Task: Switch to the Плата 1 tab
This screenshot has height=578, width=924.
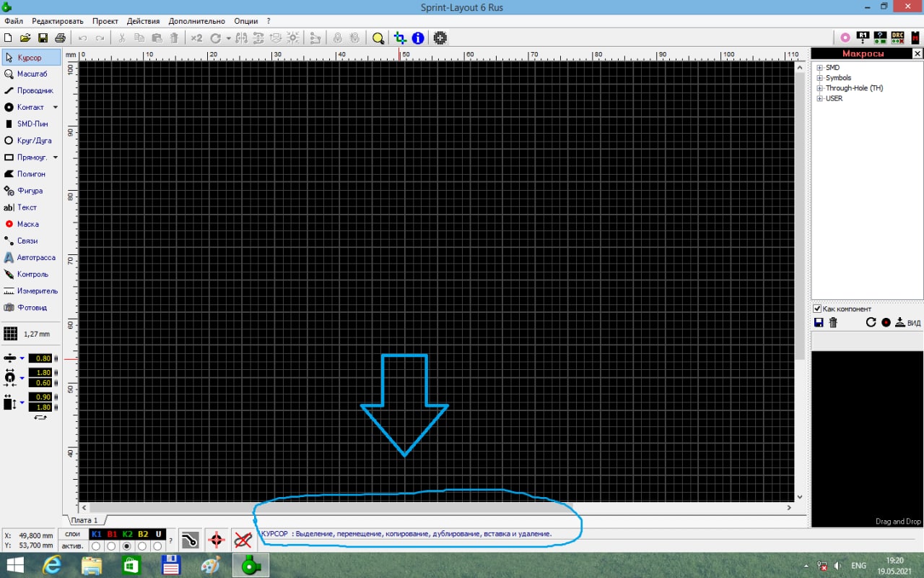Action: click(x=85, y=520)
